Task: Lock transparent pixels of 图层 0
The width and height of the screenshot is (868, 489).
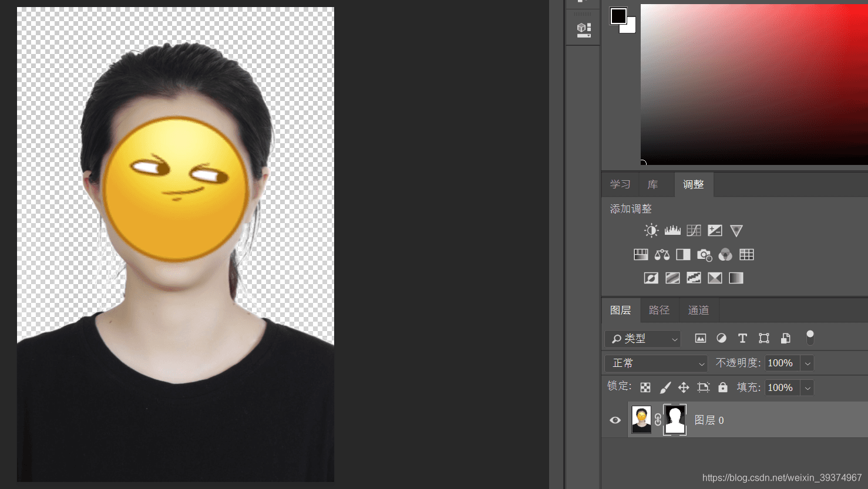Action: pyautogui.click(x=645, y=387)
